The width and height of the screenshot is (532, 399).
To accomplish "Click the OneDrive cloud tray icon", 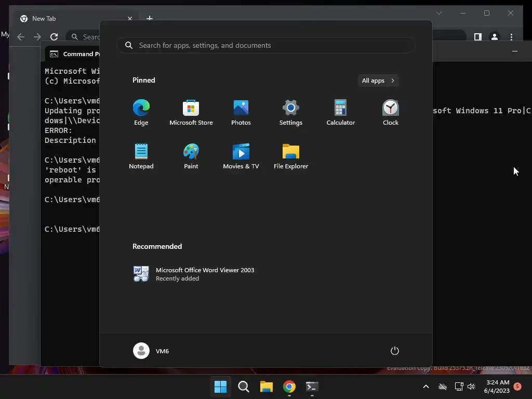I will (x=443, y=387).
